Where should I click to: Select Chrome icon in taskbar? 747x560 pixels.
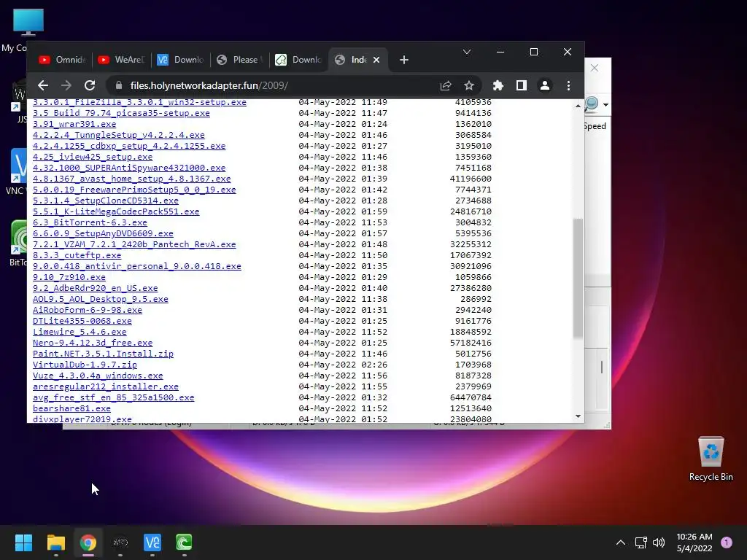click(88, 542)
